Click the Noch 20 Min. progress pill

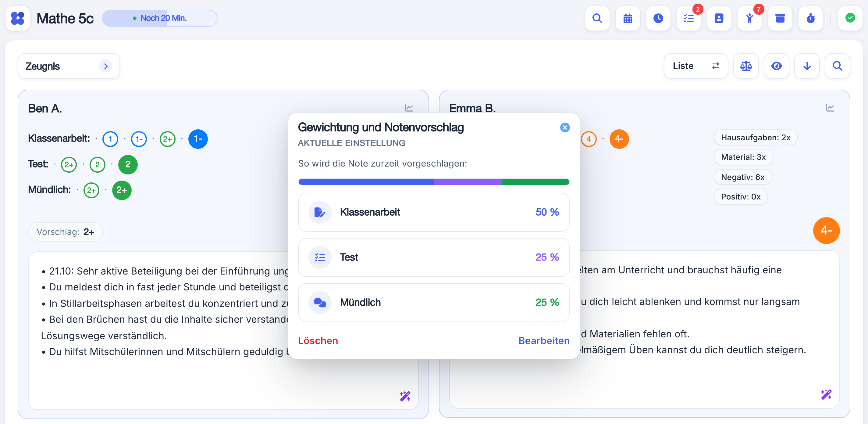[x=159, y=18]
